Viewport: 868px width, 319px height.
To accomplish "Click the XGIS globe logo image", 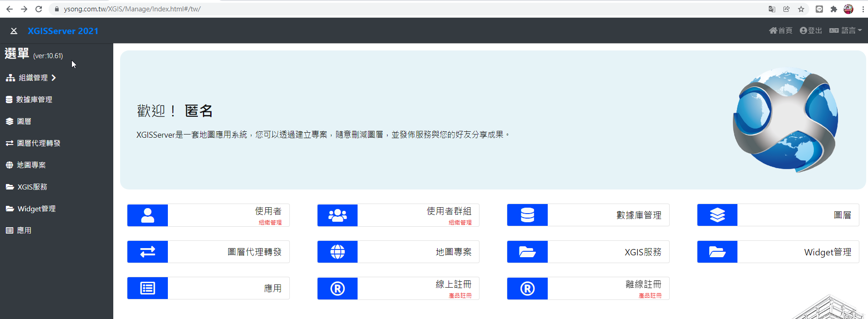I will point(786,120).
